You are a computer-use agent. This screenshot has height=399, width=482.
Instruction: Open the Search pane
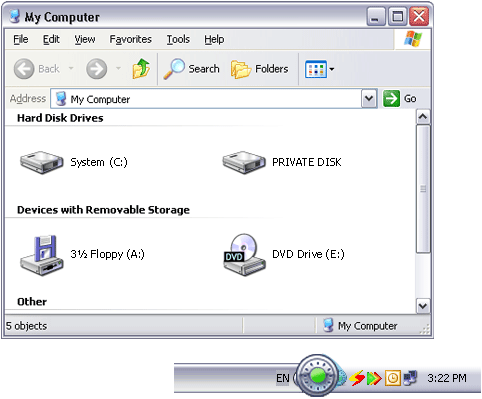click(x=191, y=69)
